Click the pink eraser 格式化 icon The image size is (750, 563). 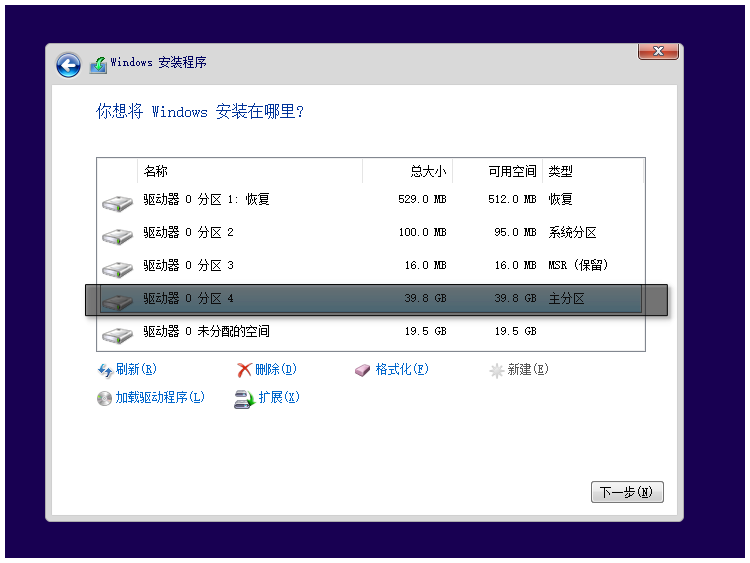pyautogui.click(x=362, y=370)
